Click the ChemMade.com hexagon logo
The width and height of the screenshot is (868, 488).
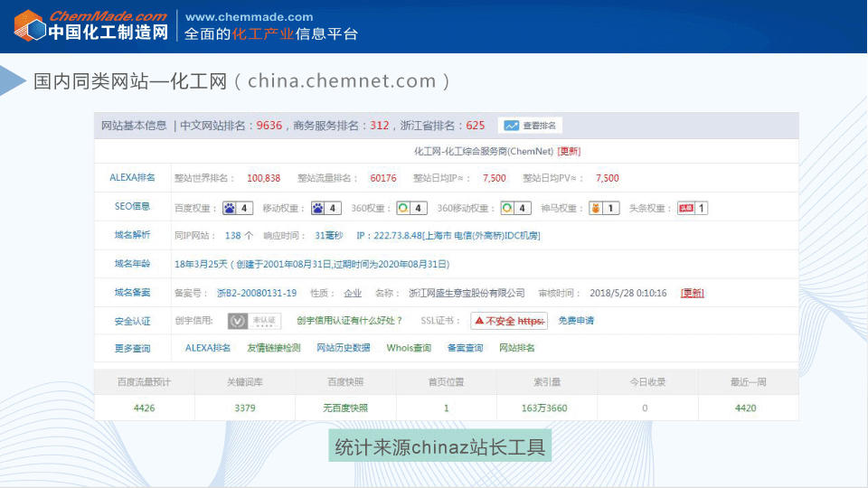click(x=30, y=26)
